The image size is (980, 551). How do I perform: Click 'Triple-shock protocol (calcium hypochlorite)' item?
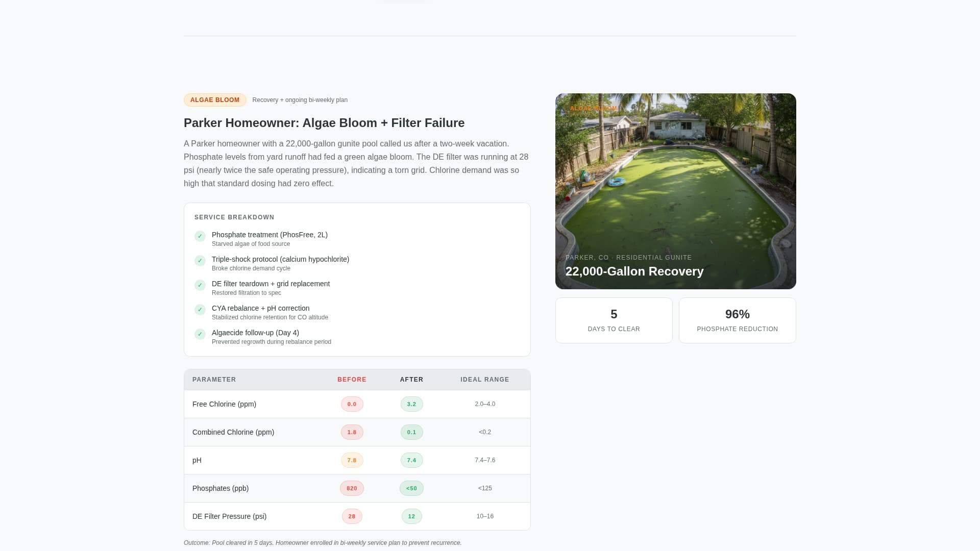click(x=280, y=259)
